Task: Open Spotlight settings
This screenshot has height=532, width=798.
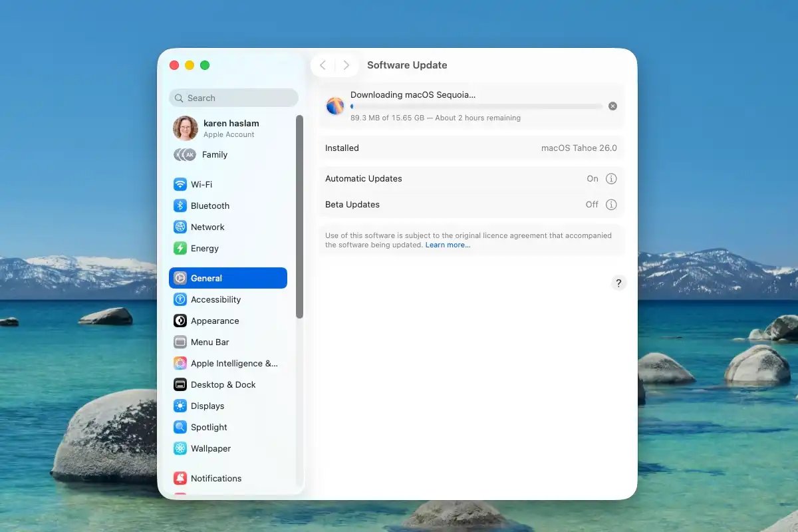Action: (208, 427)
